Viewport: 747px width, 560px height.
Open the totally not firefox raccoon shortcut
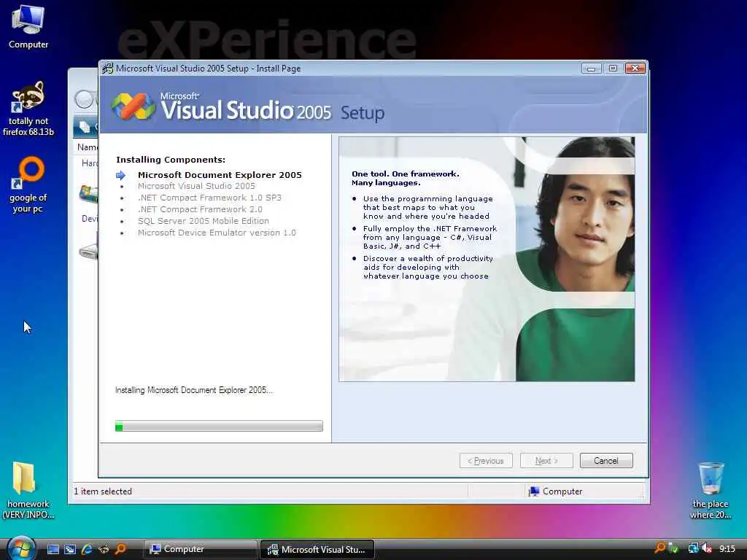pos(28,109)
